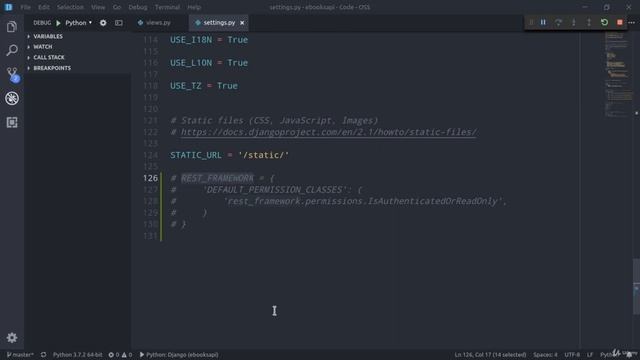
Task: Open the File menu
Action: click(25, 7)
